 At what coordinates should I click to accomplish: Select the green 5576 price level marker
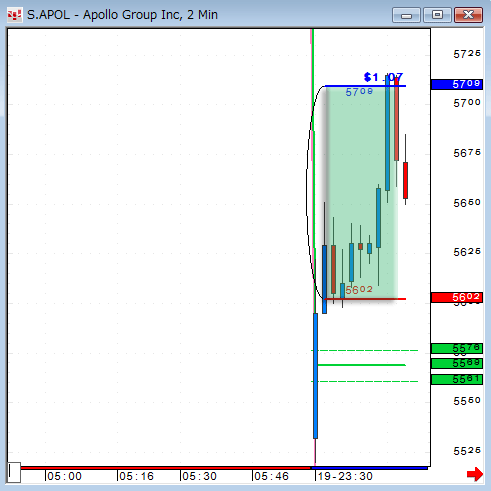click(x=457, y=349)
